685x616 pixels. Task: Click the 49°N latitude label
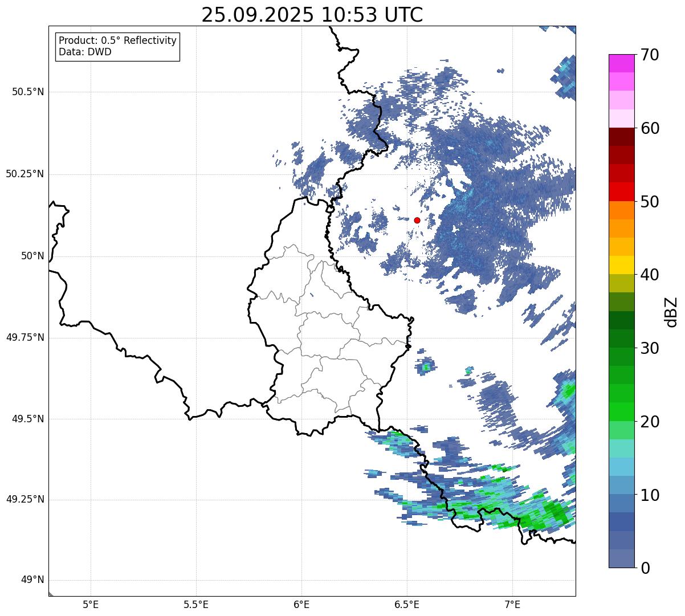(x=32, y=580)
